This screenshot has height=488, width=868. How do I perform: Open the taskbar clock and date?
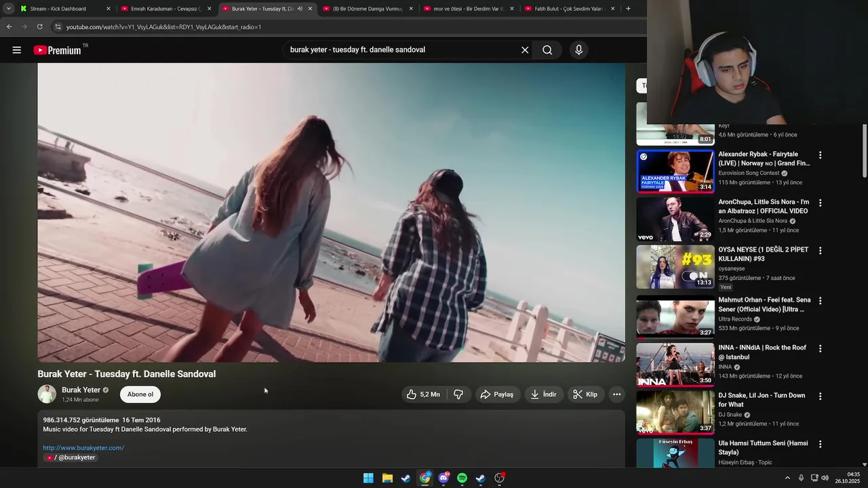[x=848, y=478]
